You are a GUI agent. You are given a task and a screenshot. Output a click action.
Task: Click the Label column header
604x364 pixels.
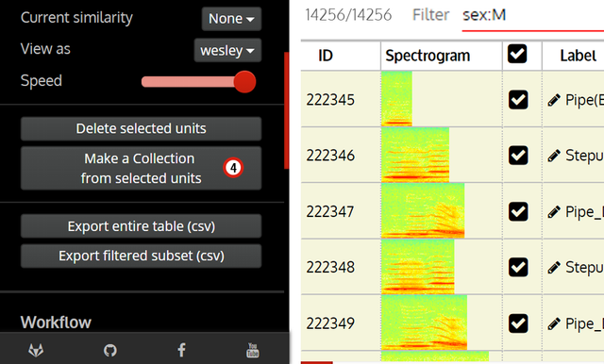579,56
